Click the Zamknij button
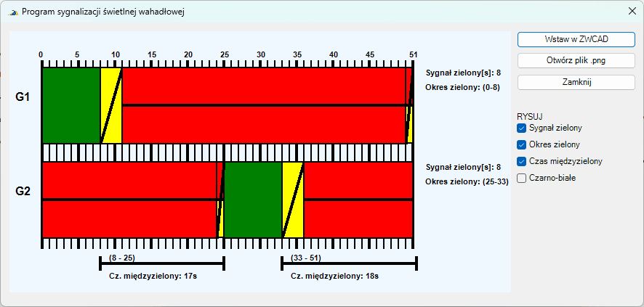The height and width of the screenshot is (307, 644). pos(576,82)
